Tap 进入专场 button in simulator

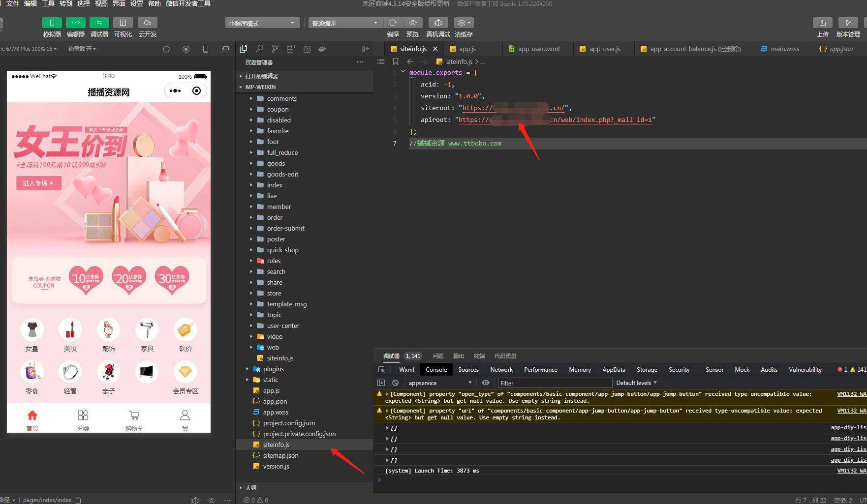(38, 183)
